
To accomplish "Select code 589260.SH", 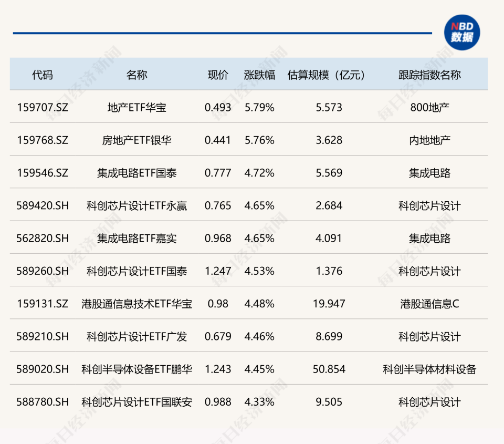I will point(43,271).
